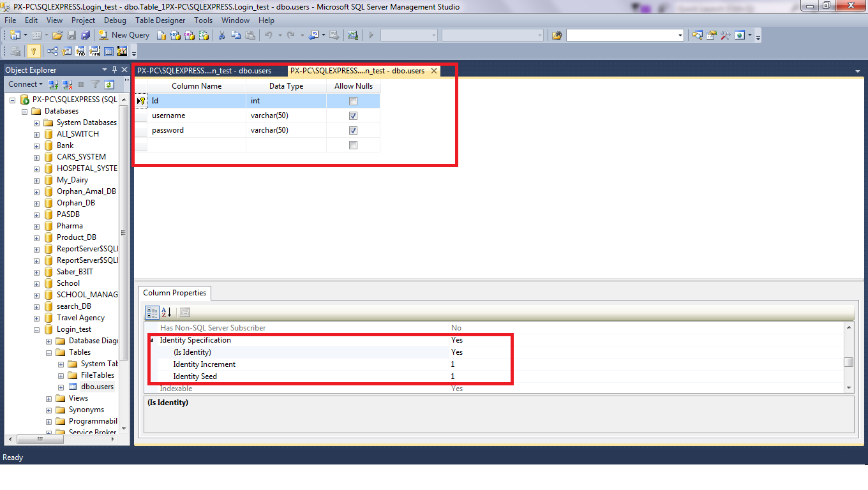
Task: Click the Filter funnel icon in Object Explorer
Action: (x=95, y=84)
